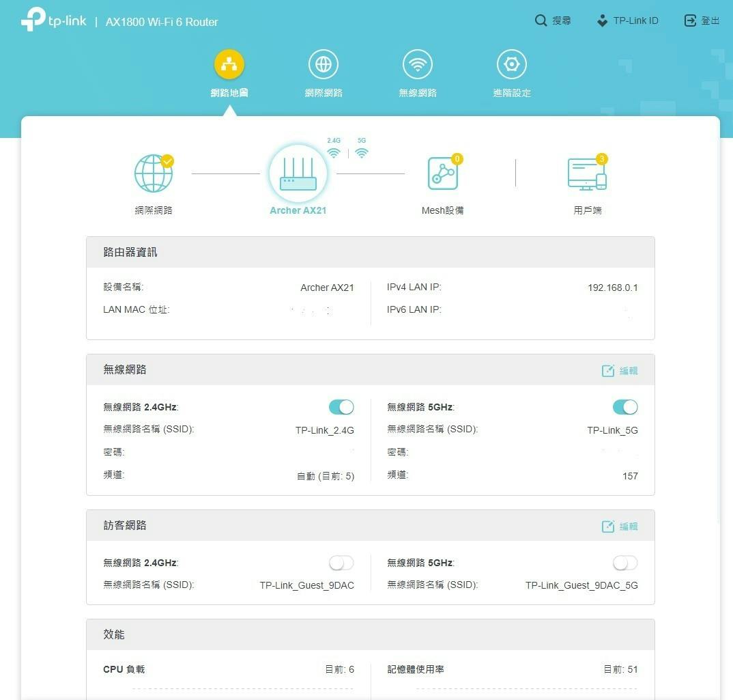Open the 搜尋 search in the header
The width and height of the screenshot is (733, 700).
click(553, 20)
